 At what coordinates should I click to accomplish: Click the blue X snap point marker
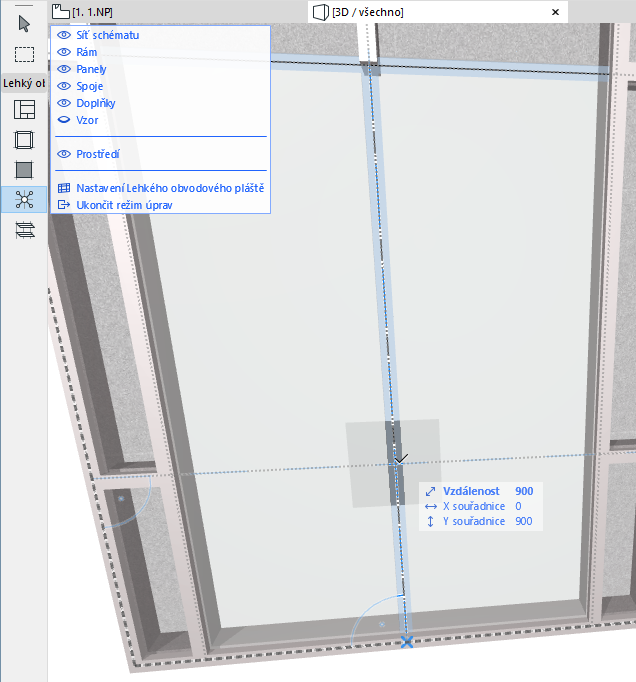407,642
